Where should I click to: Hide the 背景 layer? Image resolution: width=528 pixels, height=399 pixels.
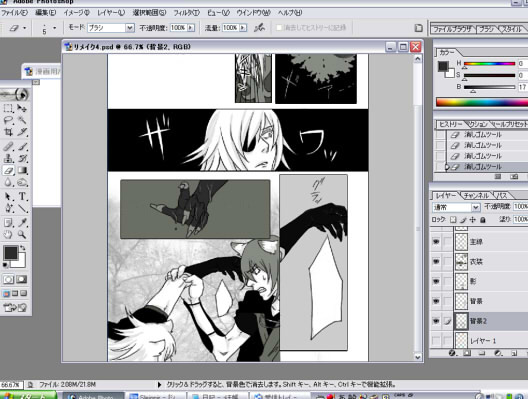tap(436, 301)
